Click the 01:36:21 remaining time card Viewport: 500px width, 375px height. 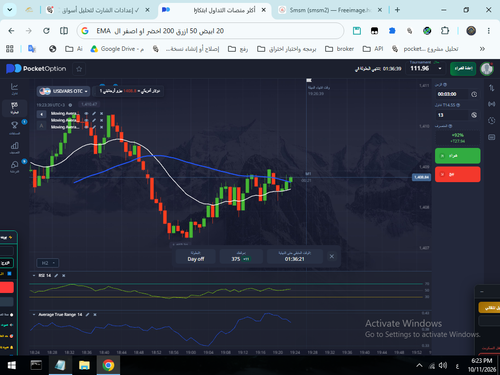[295, 256]
